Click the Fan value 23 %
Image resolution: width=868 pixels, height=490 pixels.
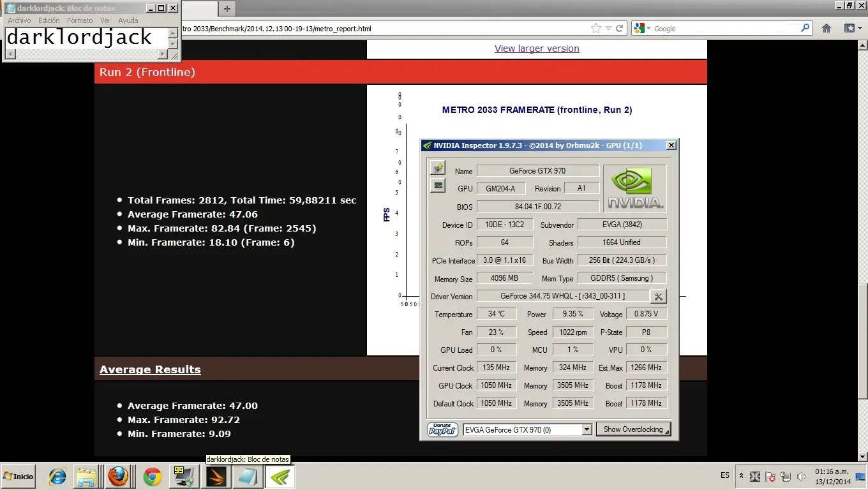(x=496, y=332)
